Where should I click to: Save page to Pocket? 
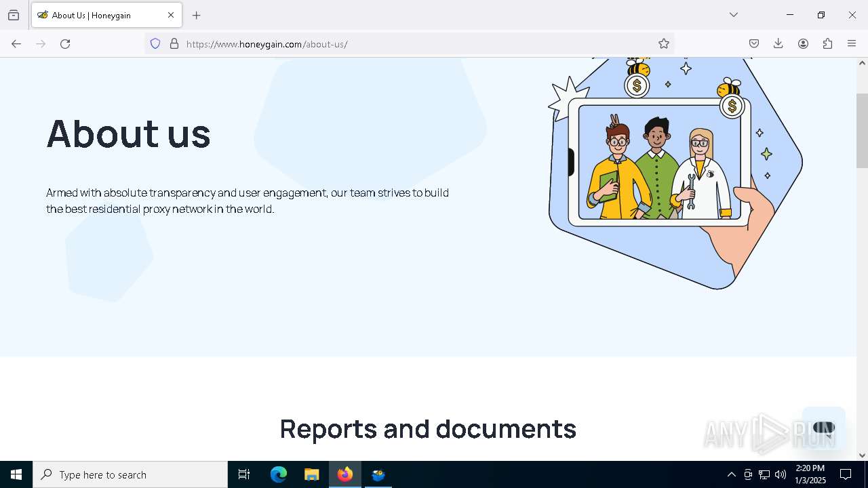(x=754, y=44)
